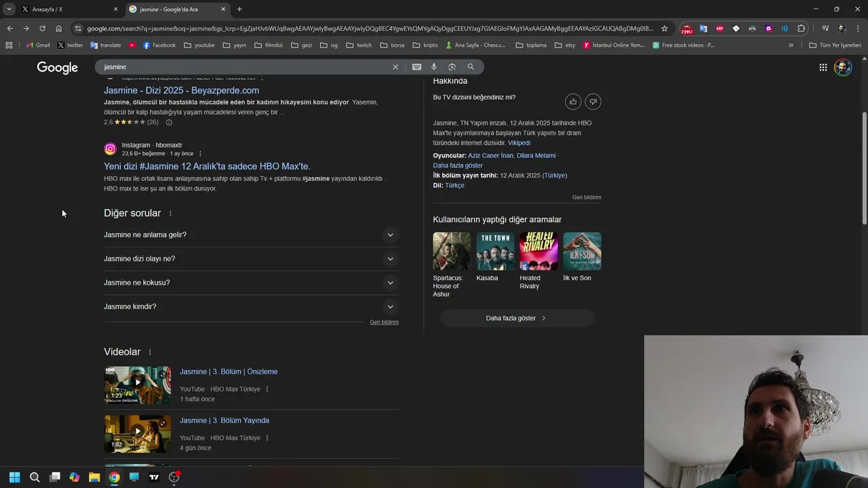Viewport: 868px width, 488px height.
Task: Send feedback via 'Geri bildirim' under questions
Action: pos(384,323)
